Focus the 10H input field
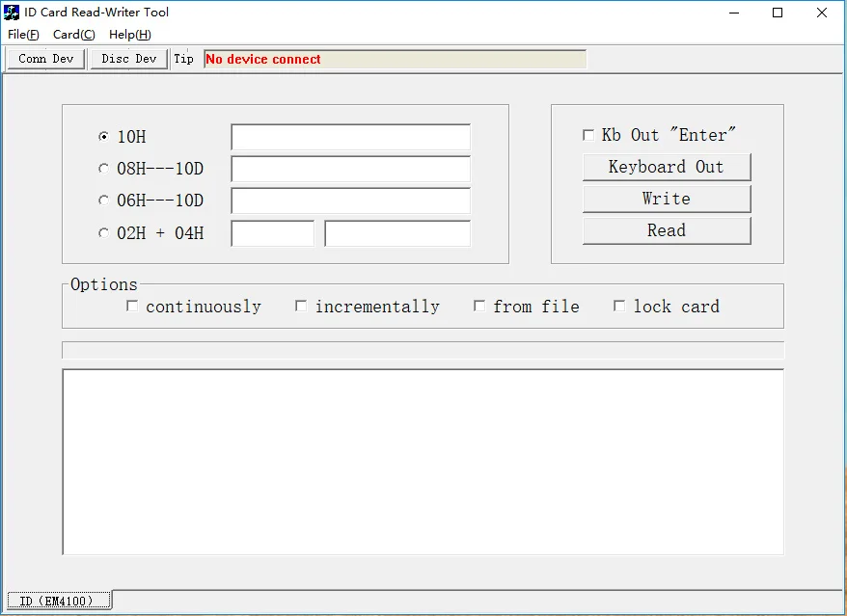 coord(350,137)
